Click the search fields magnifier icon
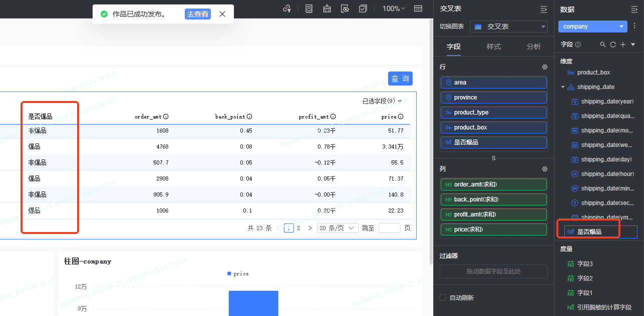The image size is (644, 316). tap(603, 44)
